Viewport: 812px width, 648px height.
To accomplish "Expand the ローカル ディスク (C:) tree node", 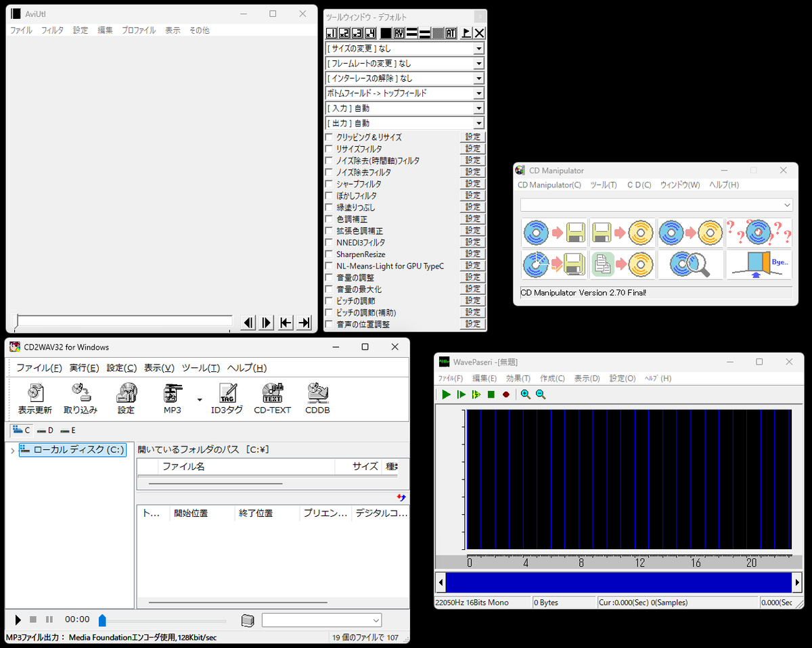I will (13, 450).
